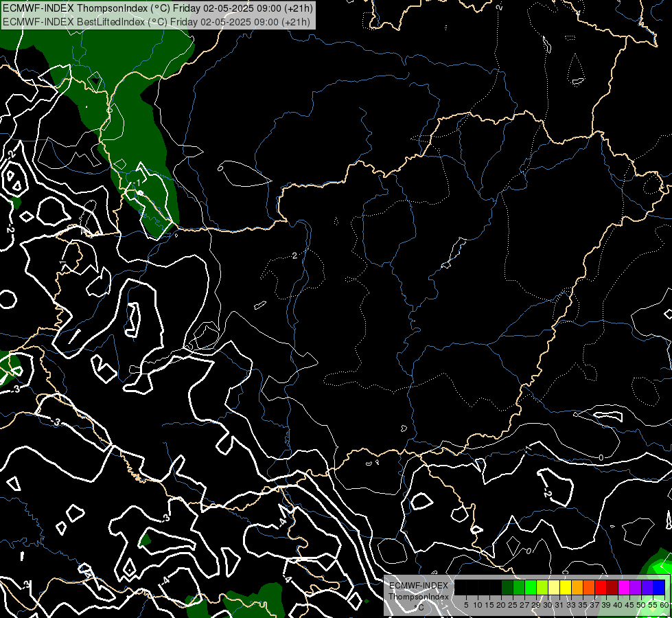Screen dimensions: 672x618
Task: Click the legend tick label 50
Action: [640, 605]
